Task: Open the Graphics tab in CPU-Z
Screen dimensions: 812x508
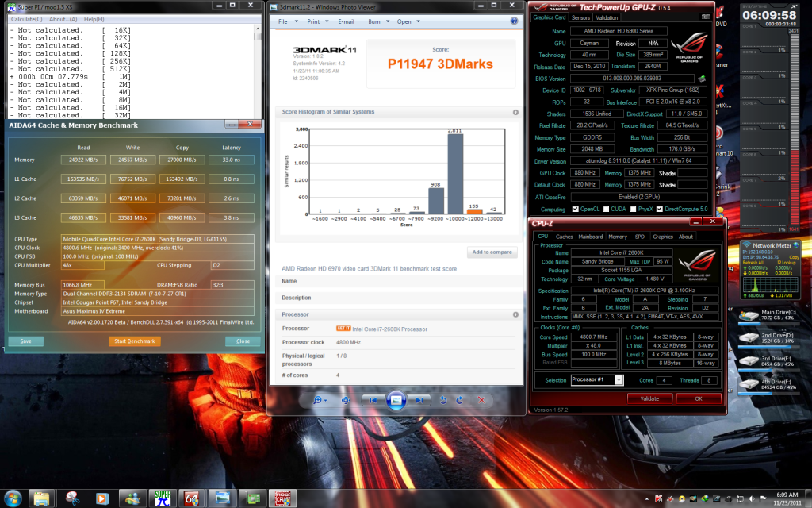Action: pyautogui.click(x=663, y=237)
